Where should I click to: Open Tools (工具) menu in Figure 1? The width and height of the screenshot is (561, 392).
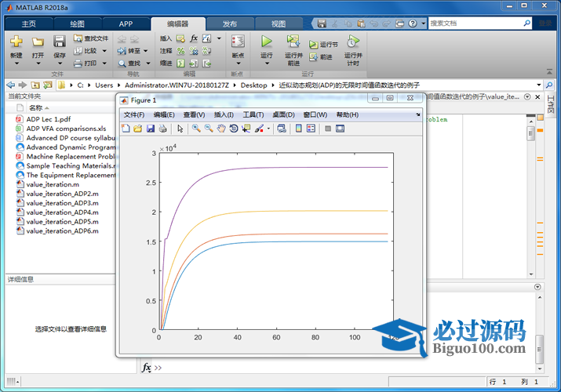[x=253, y=114]
